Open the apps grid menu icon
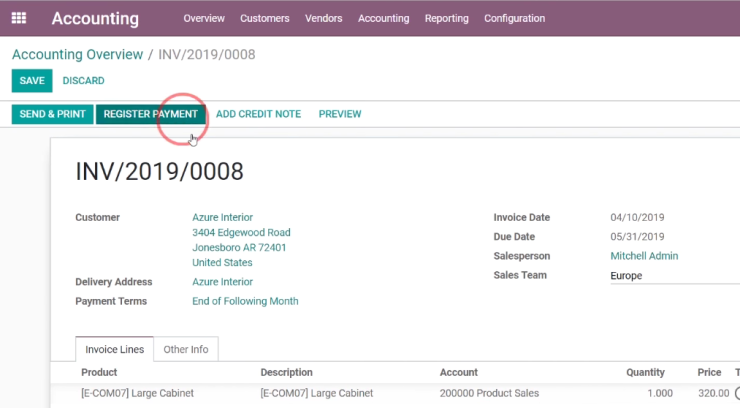The width and height of the screenshot is (740, 408). click(19, 18)
